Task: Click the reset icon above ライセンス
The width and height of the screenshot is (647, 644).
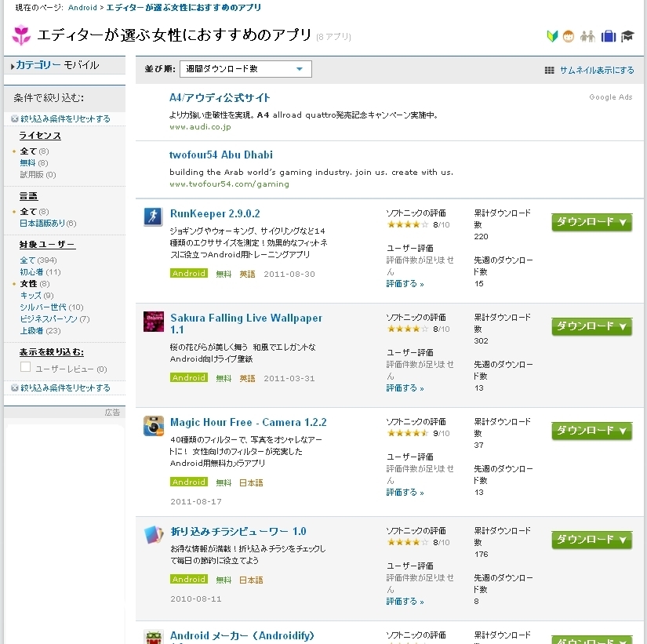Action: point(15,119)
